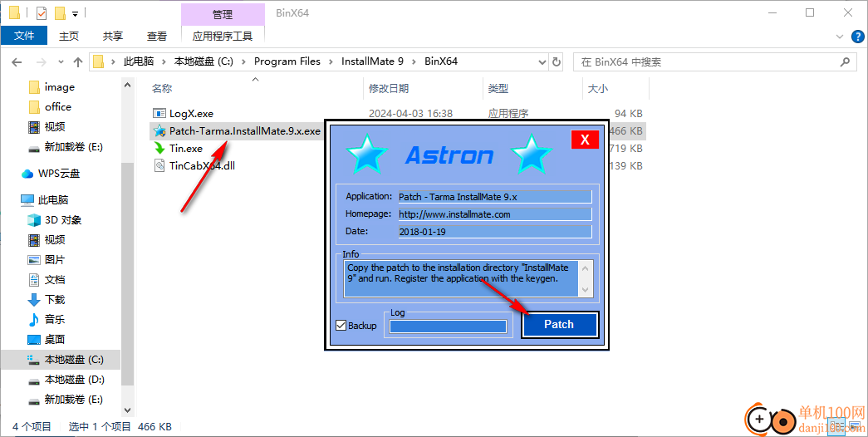Open 下载 in navigation pane

[54, 300]
